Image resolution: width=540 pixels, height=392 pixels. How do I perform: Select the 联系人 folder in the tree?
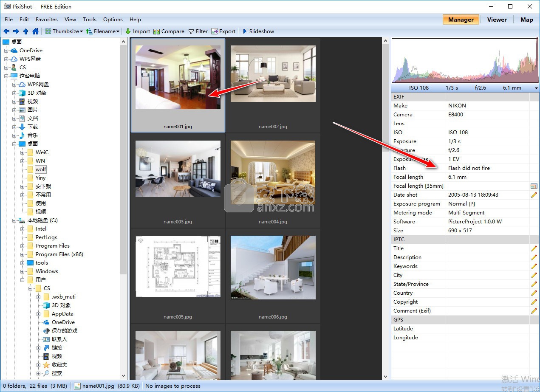59,339
